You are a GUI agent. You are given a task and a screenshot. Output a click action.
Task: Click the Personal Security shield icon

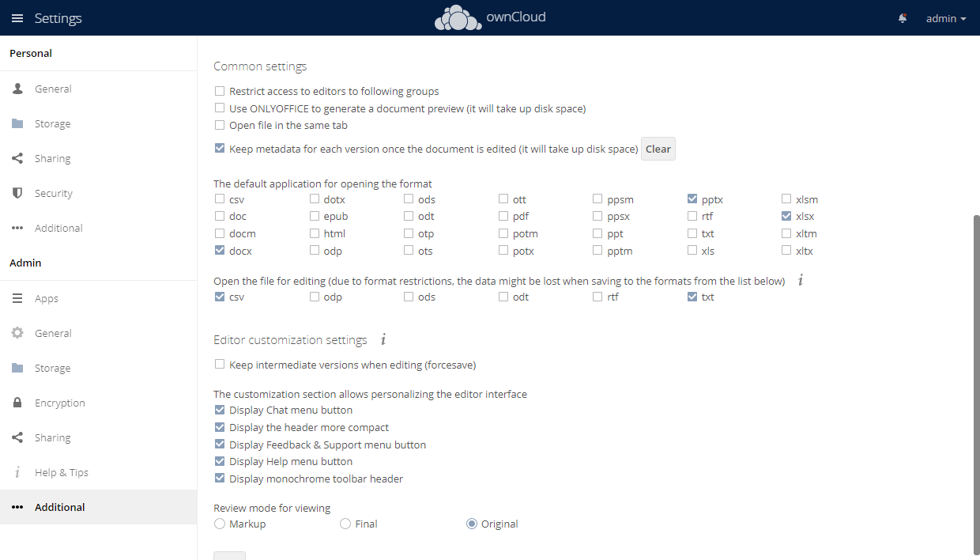click(17, 193)
